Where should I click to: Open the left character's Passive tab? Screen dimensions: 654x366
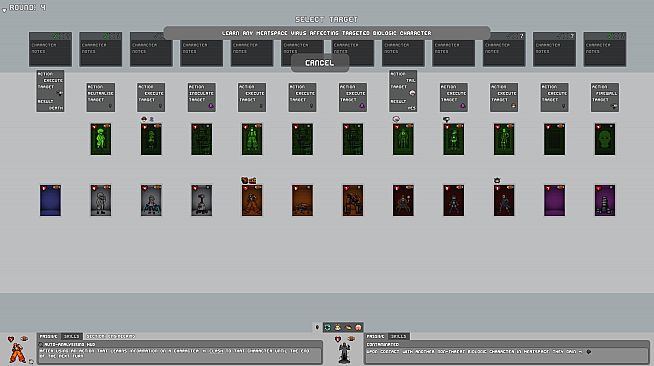[48, 336]
